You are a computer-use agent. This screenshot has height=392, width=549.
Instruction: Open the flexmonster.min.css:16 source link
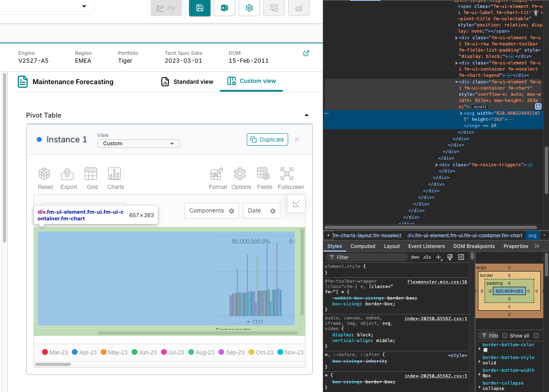coord(437,282)
